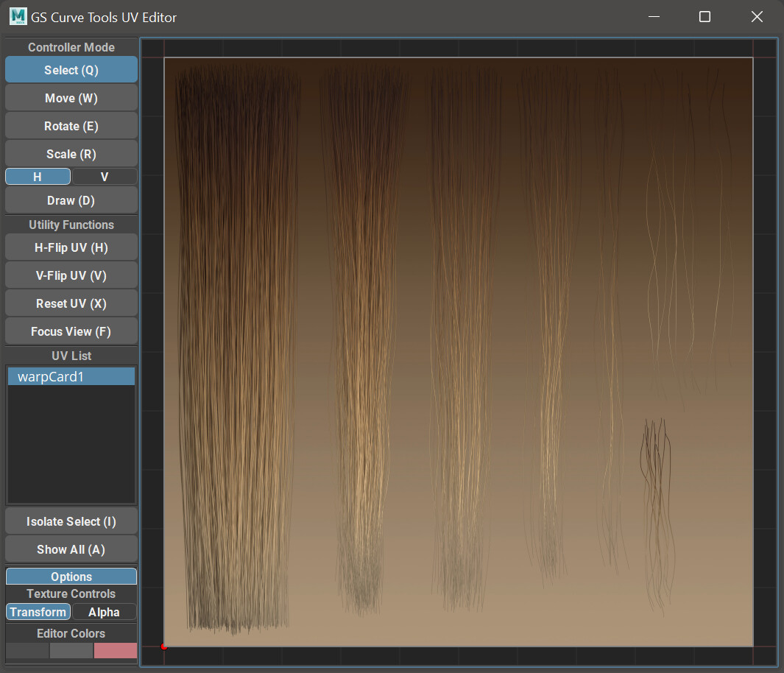Apply H-Flip UV to the selected card
784x673 pixels.
(x=71, y=247)
